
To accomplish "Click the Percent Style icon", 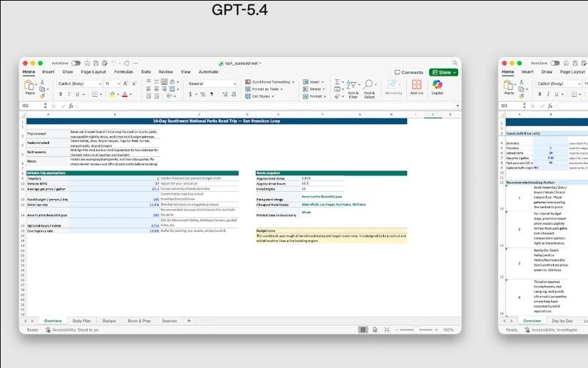I will pyautogui.click(x=203, y=95).
